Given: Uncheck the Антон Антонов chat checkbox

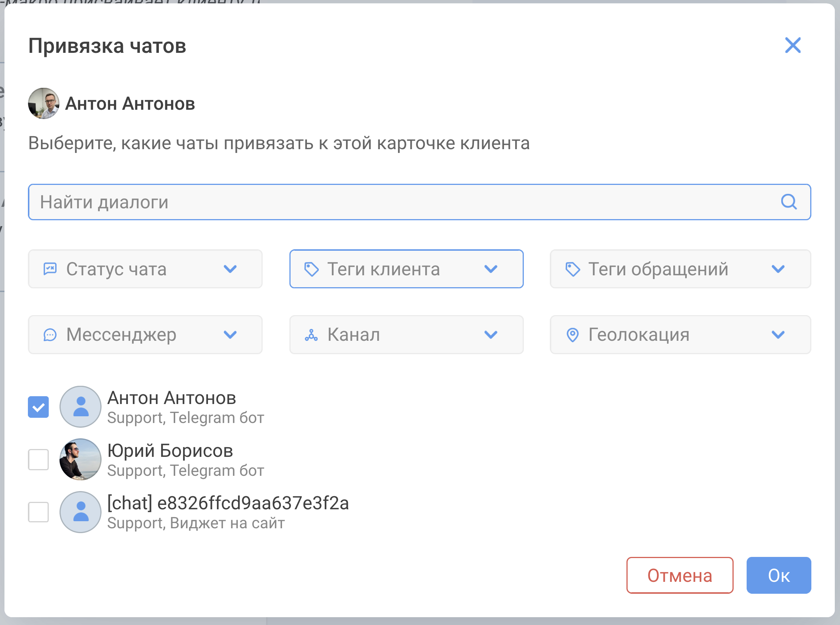Looking at the screenshot, I should coord(39,407).
